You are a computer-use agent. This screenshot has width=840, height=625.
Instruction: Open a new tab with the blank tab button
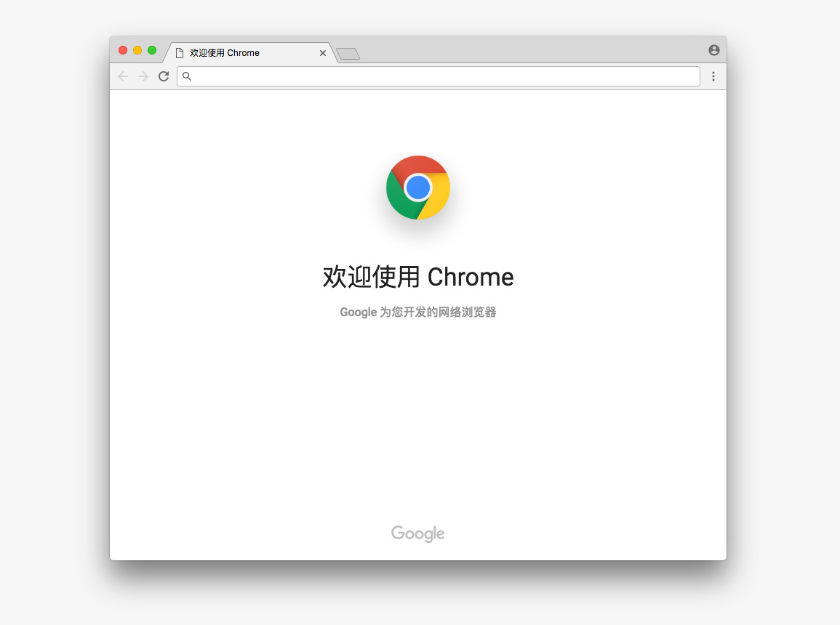pos(348,54)
